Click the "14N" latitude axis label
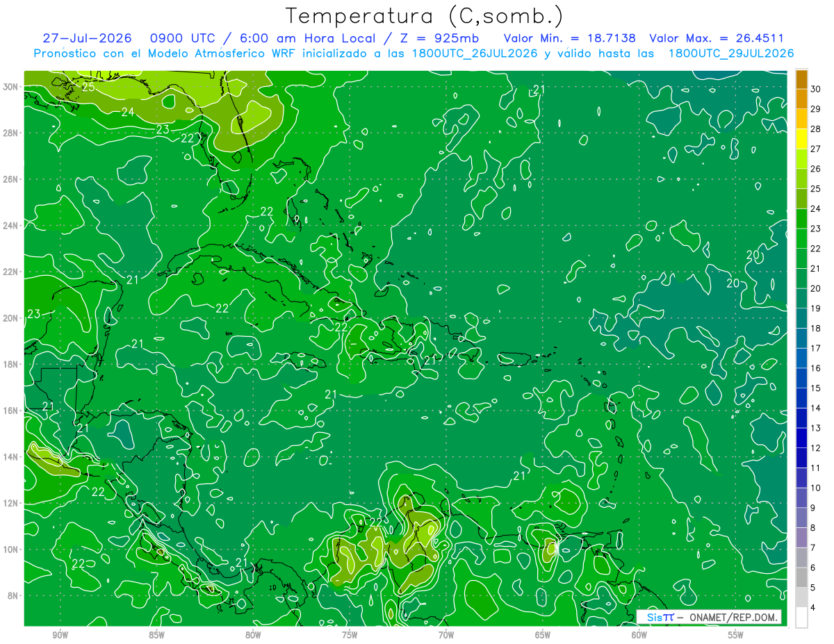 point(11,457)
